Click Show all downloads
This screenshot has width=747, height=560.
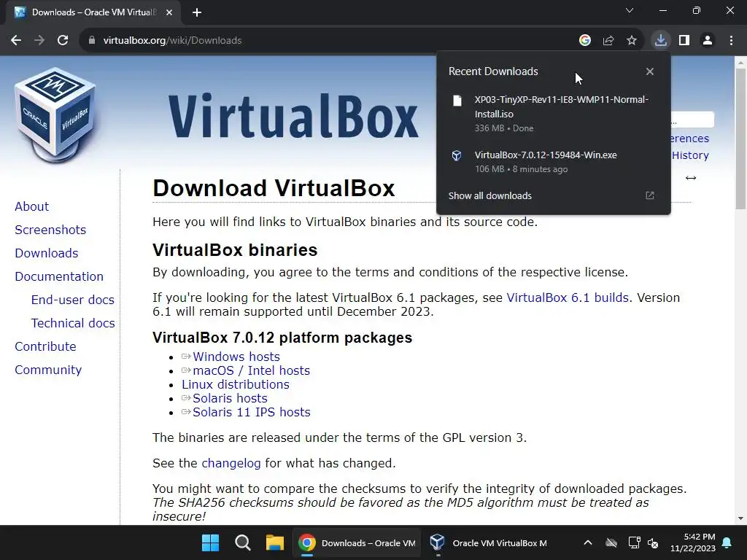489,195
